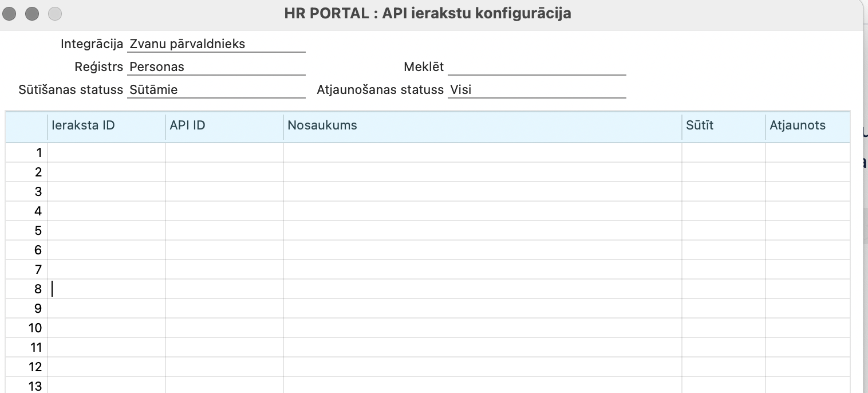The width and height of the screenshot is (868, 393).
Task: Click the Atjaunots column header
Action: click(x=807, y=125)
